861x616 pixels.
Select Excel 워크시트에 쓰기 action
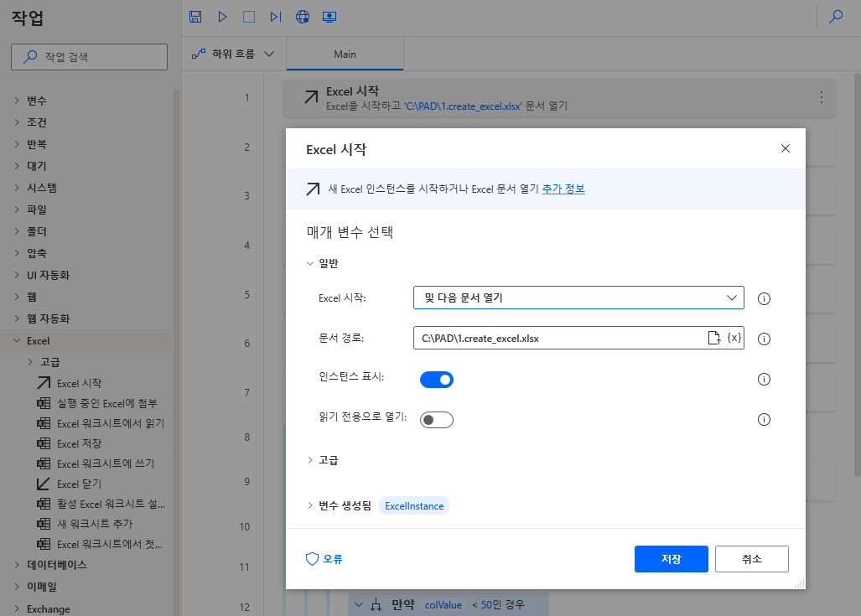(96, 464)
